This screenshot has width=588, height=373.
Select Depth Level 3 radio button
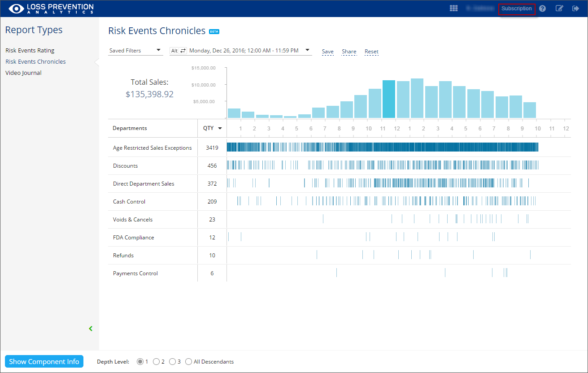[173, 361]
